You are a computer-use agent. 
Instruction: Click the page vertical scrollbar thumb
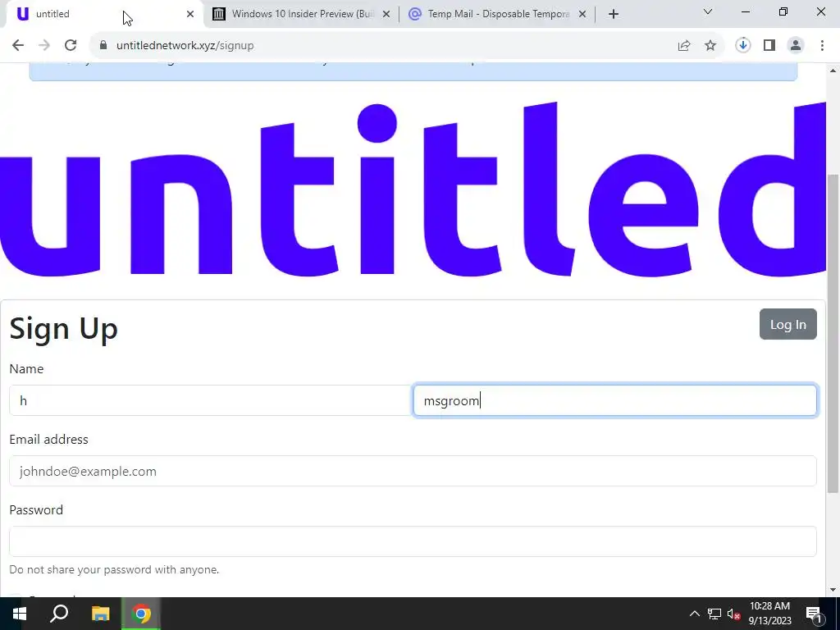point(833,332)
